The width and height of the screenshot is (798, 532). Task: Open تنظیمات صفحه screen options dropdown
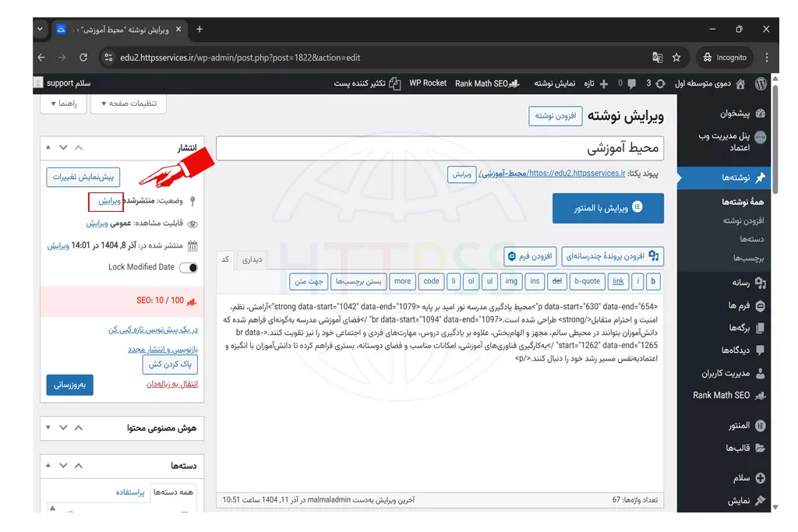point(128,104)
